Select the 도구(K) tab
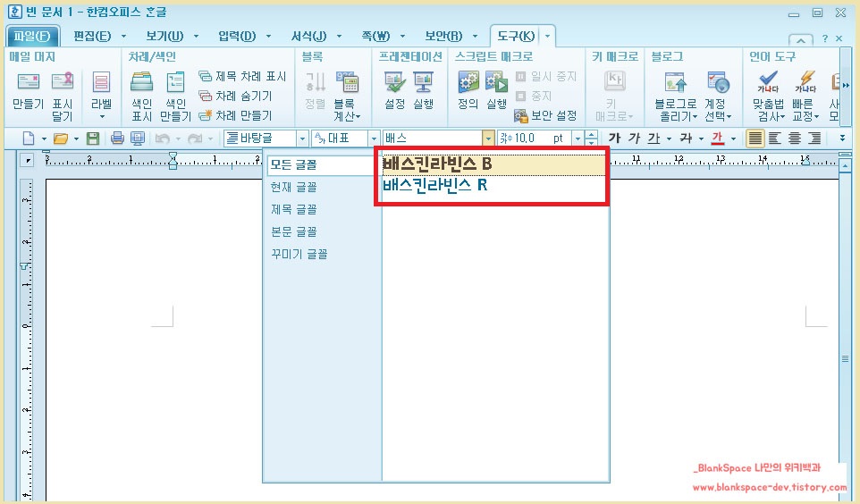The image size is (860, 504). coord(516,37)
